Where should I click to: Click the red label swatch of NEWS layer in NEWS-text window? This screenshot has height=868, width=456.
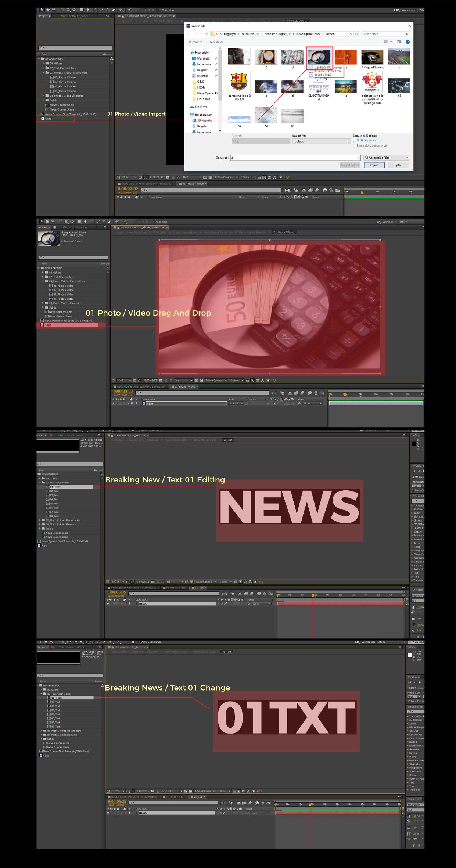[125, 604]
